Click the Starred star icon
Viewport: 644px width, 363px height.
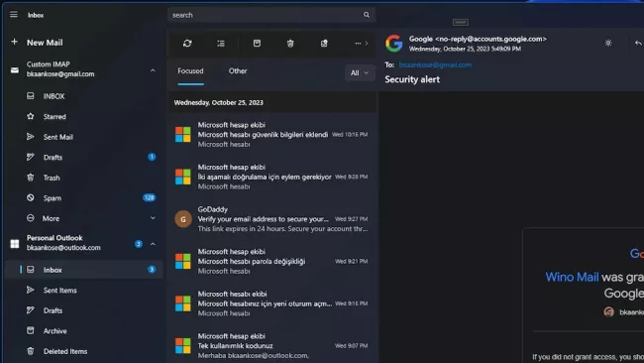[31, 116]
